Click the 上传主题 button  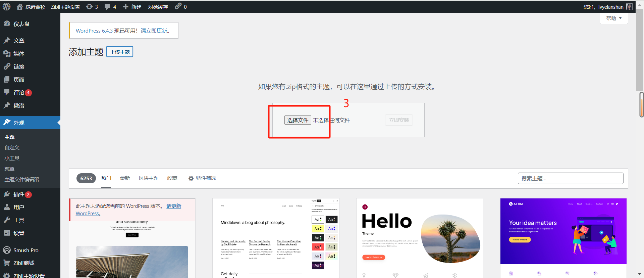click(x=120, y=52)
